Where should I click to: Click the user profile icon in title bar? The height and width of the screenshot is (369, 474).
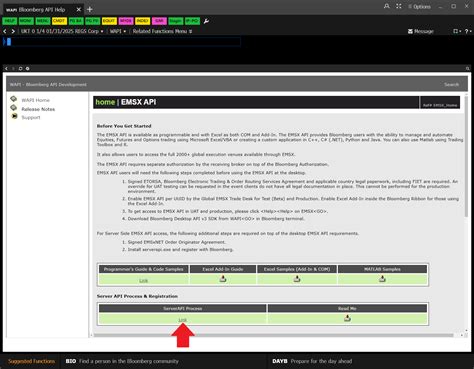(387, 6)
